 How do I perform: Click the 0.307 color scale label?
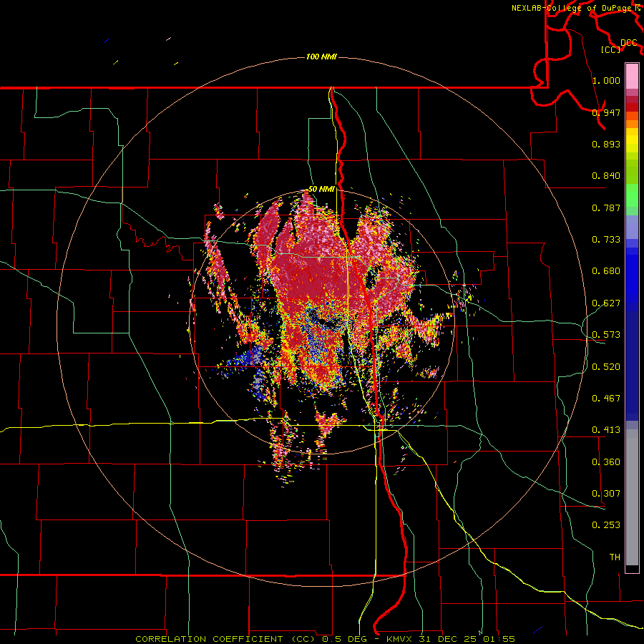(606, 494)
